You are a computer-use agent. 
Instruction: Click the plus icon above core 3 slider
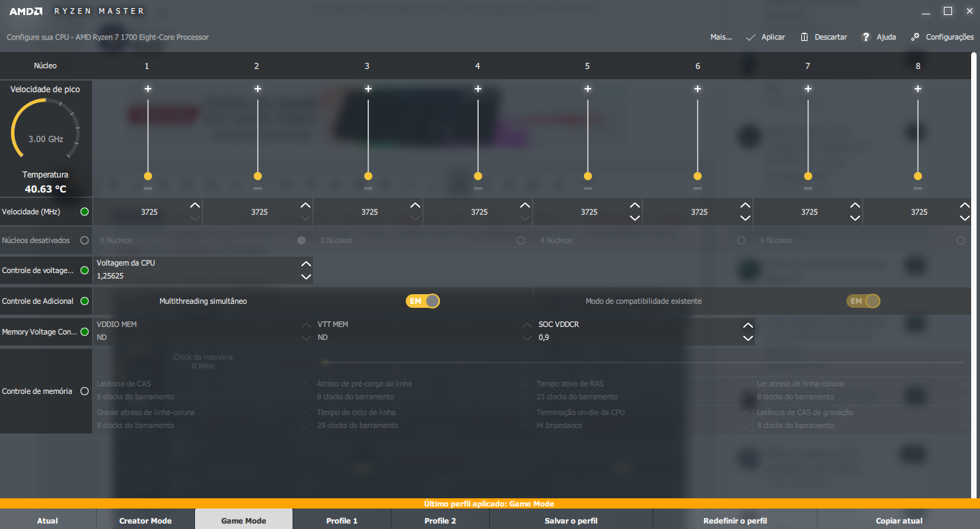[x=368, y=89]
